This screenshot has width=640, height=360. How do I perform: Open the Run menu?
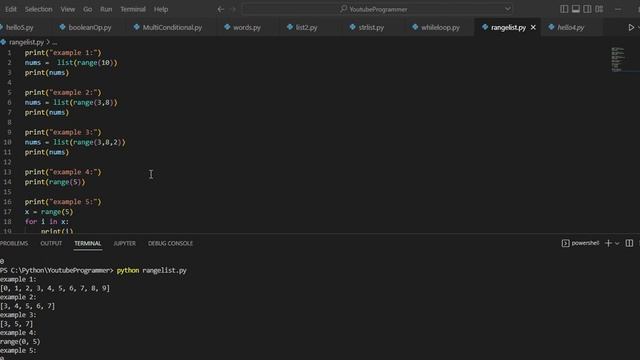106,9
